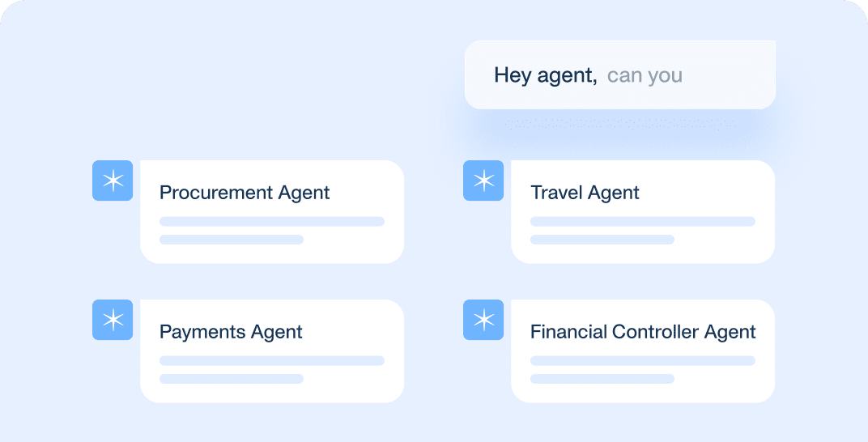Click long description line under Financial Controller

coord(642,360)
